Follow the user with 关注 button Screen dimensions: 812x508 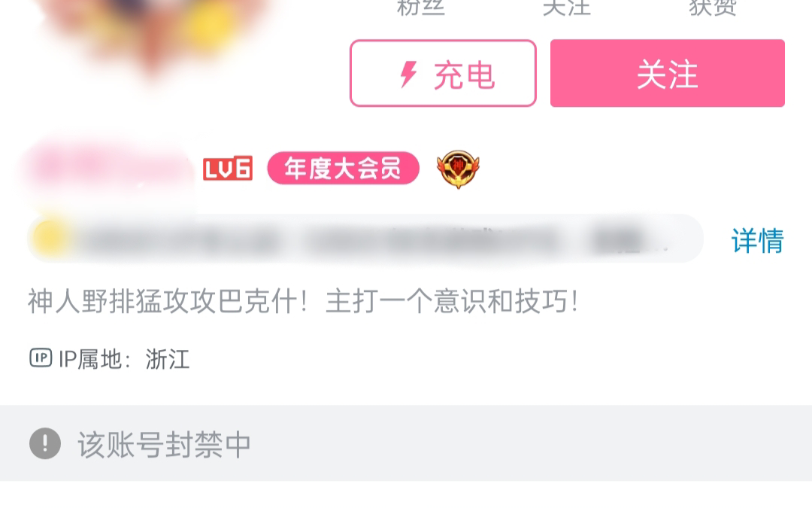coord(667,73)
